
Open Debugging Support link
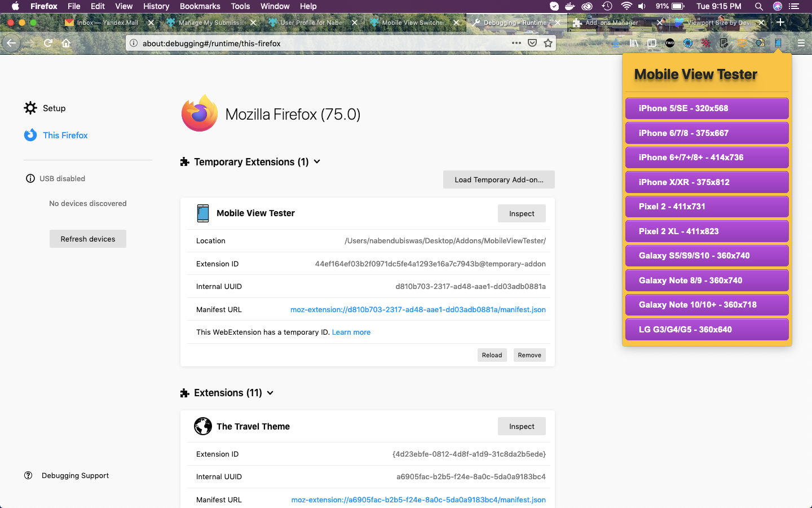tap(67, 475)
